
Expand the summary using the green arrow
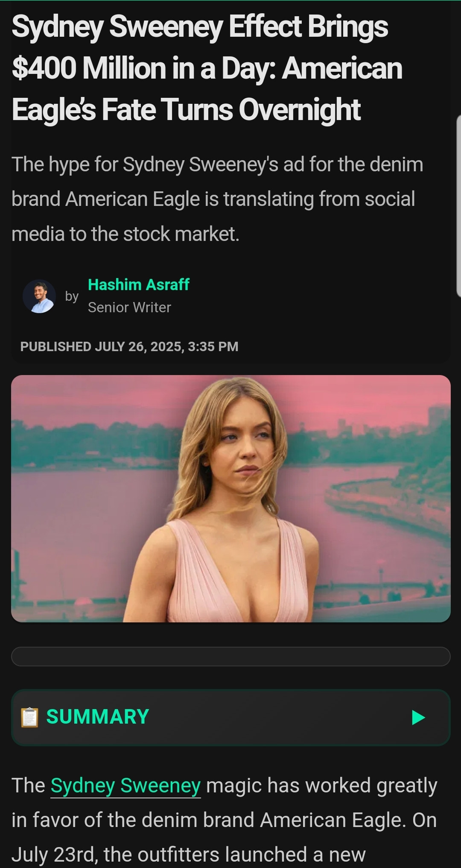[418, 718]
